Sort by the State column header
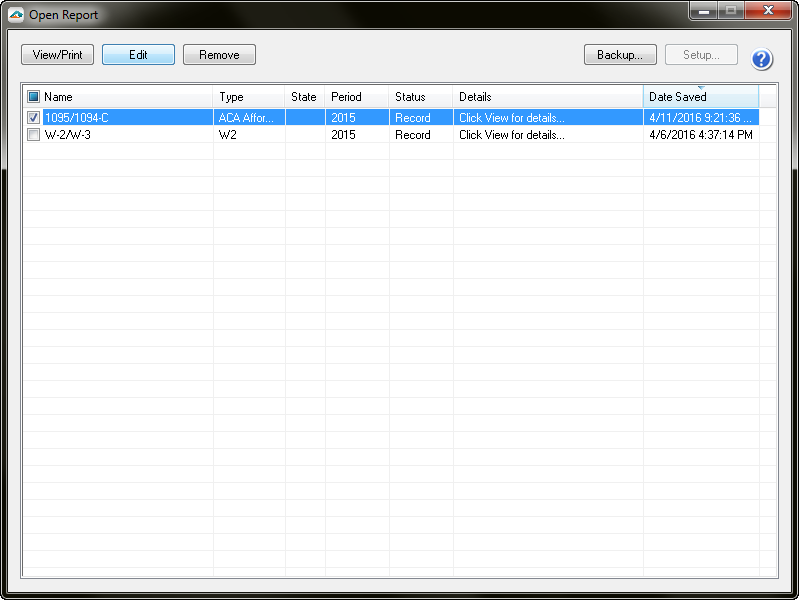Viewport: 799px width, 600px height. pyautogui.click(x=305, y=97)
